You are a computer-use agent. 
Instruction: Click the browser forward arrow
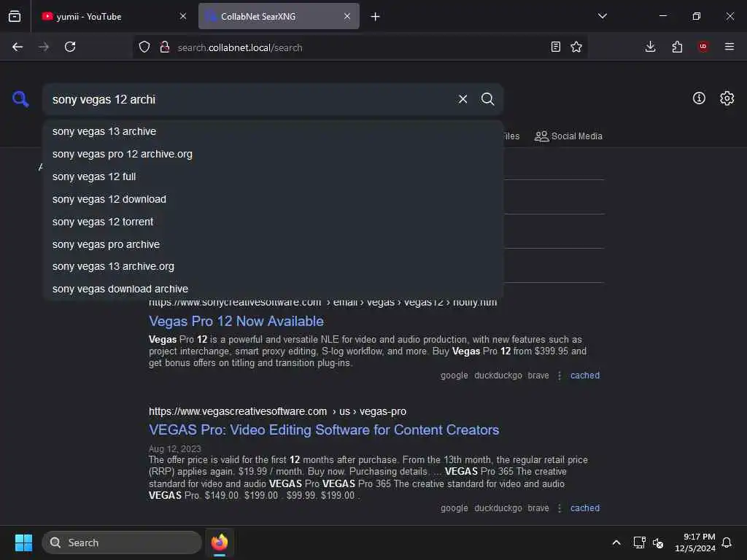pyautogui.click(x=44, y=47)
